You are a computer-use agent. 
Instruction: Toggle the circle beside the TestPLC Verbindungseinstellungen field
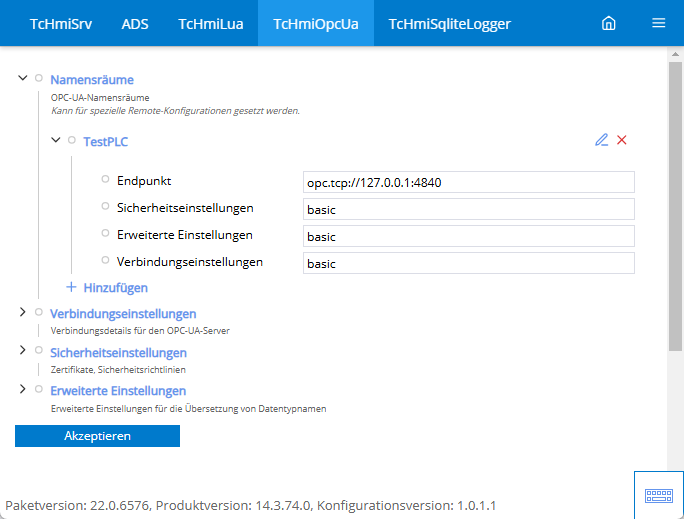point(105,260)
